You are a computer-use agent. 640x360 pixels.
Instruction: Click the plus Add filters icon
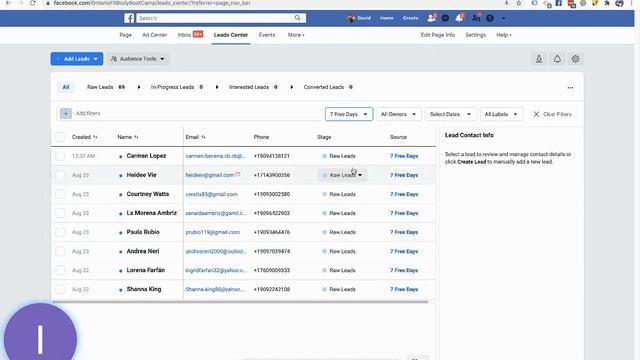pos(66,113)
